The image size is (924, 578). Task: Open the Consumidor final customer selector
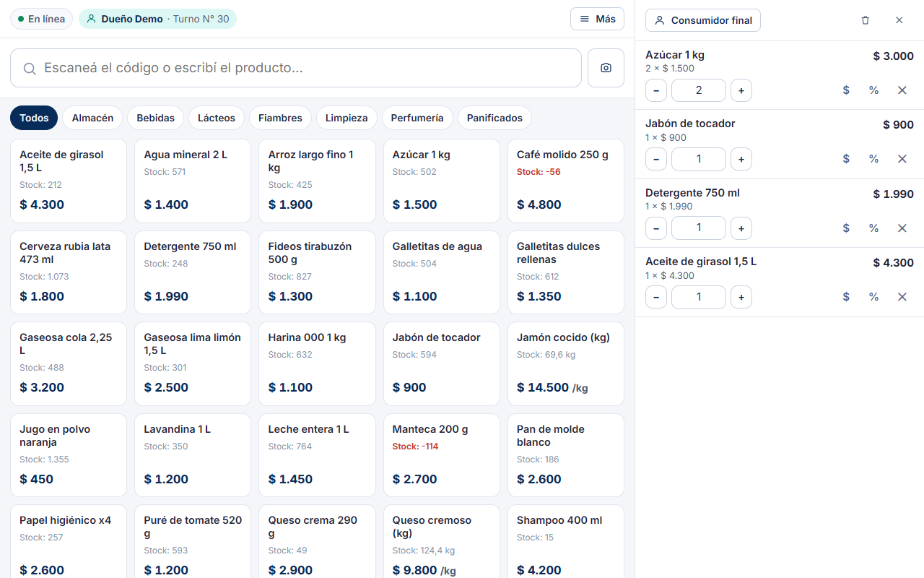tap(703, 20)
